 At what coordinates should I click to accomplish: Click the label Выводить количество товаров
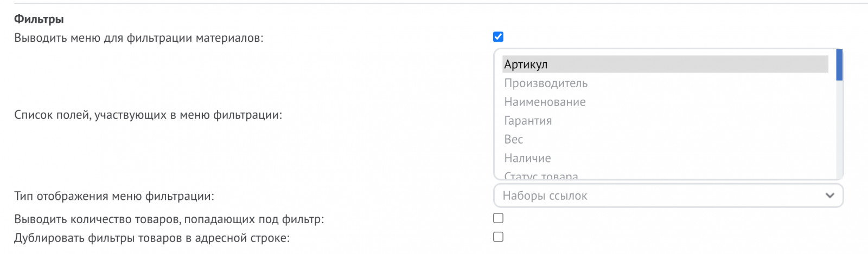[x=169, y=219]
